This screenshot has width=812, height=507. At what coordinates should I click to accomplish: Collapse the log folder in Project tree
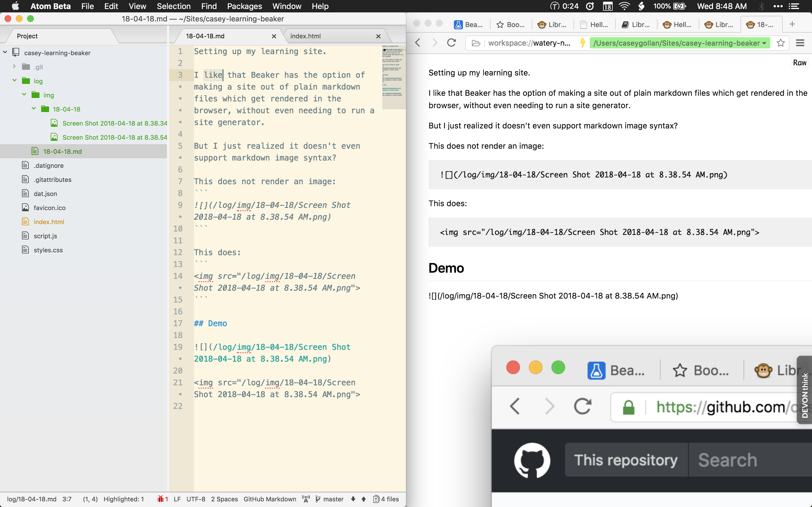click(x=14, y=81)
